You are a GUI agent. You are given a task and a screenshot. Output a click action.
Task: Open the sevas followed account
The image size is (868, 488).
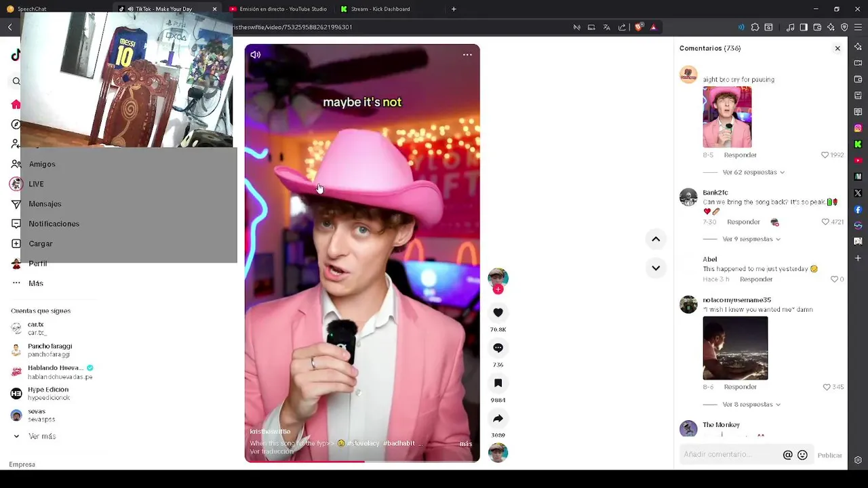[41, 415]
